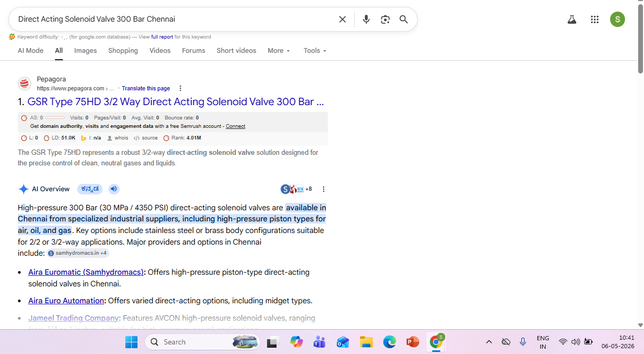Switch to the Images tab
Viewport: 644px width, 354px height.
point(86,51)
